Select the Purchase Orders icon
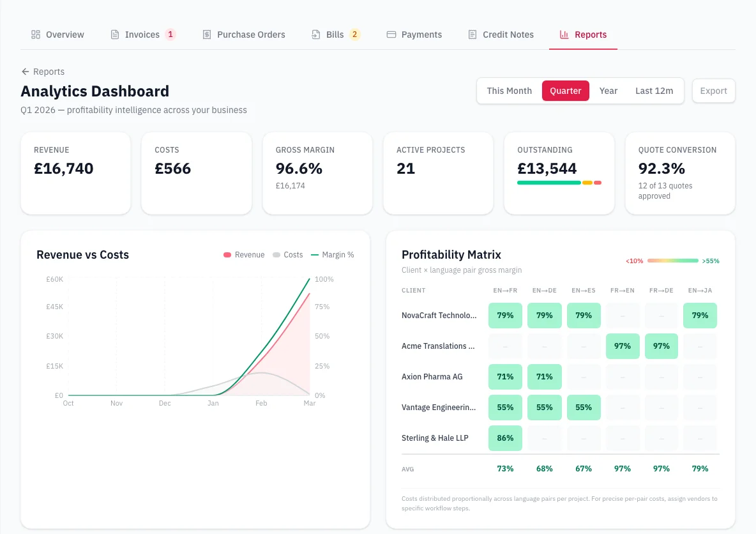 206,34
